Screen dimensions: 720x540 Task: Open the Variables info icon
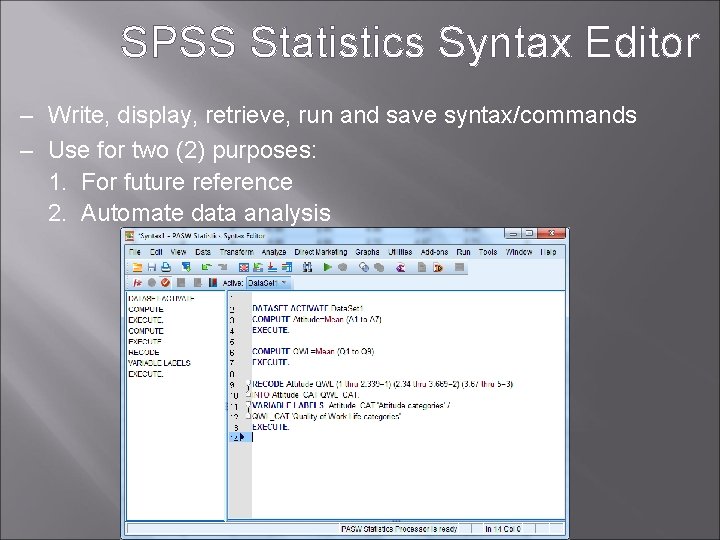pos(287,267)
